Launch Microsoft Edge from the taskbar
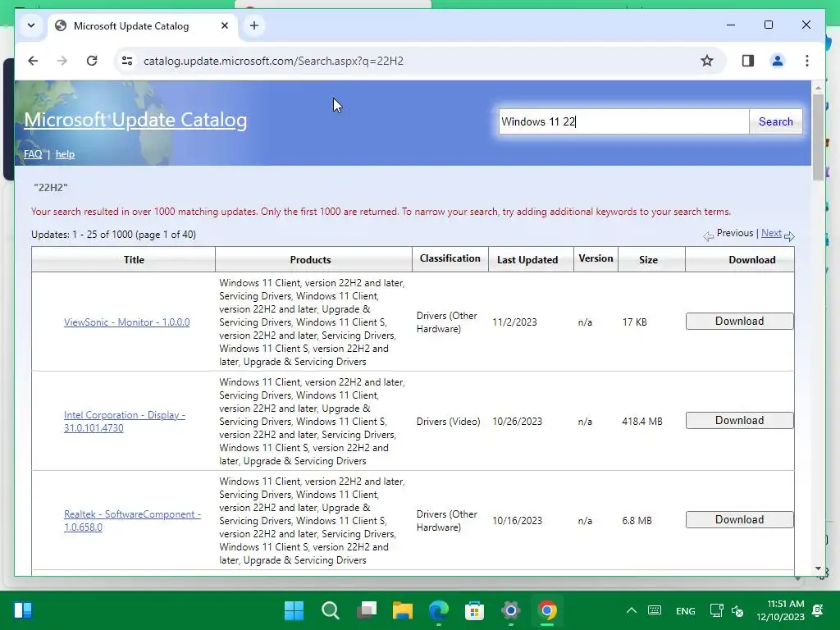This screenshot has width=840, height=630. (x=439, y=610)
